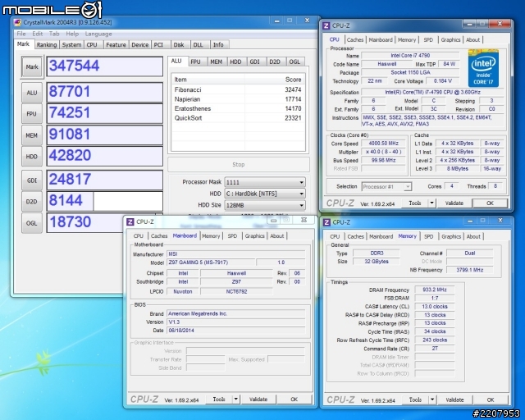Open SPD tab in the CPU-Z processor window
Image resolution: width=525 pixels, height=420 pixels.
pyautogui.click(x=428, y=39)
